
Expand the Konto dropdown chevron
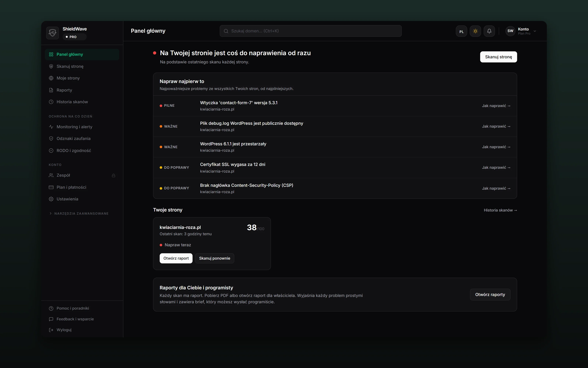[535, 31]
